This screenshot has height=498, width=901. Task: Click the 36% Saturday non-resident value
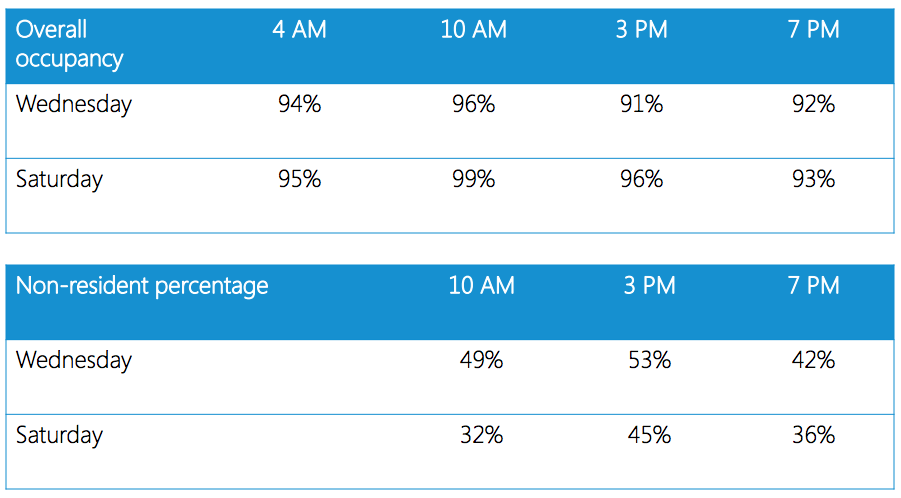tap(813, 436)
